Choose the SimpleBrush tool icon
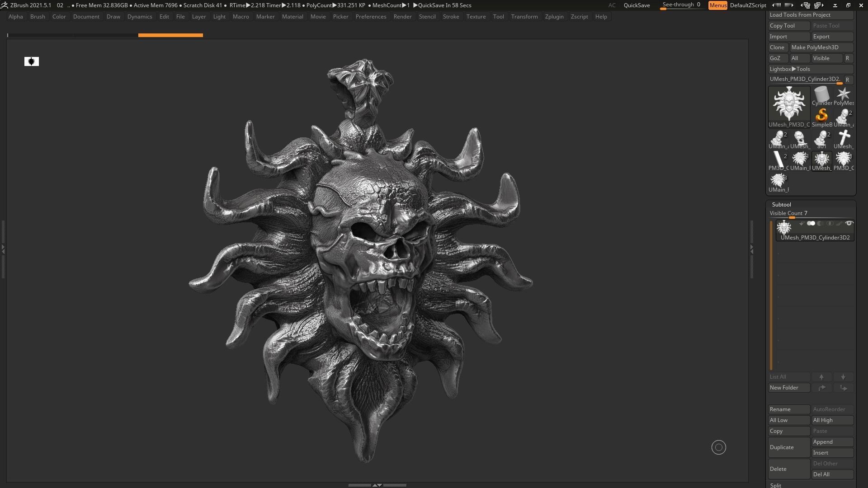This screenshot has height=488, width=868. pos(821,118)
